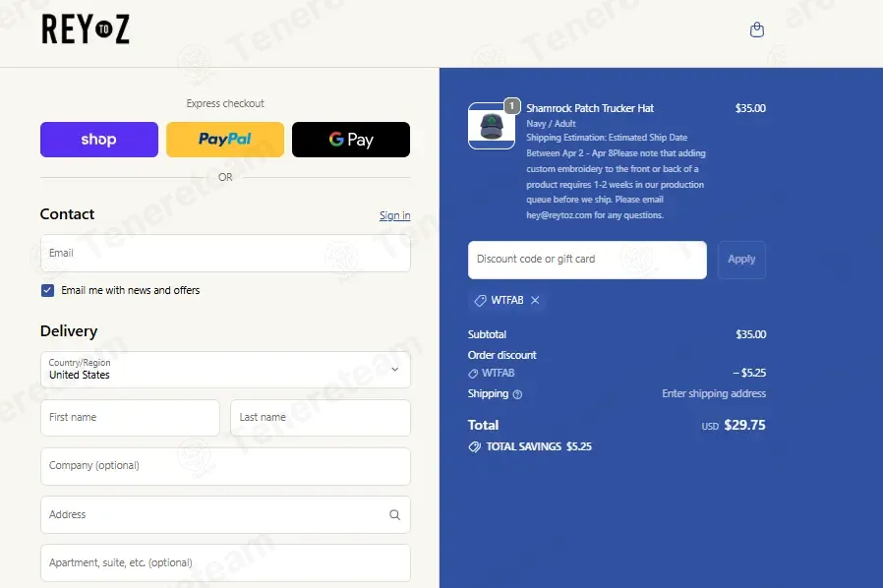Screen dimensions: 883x588
Task: Click the shipping help question mark icon
Action: [x=517, y=394]
